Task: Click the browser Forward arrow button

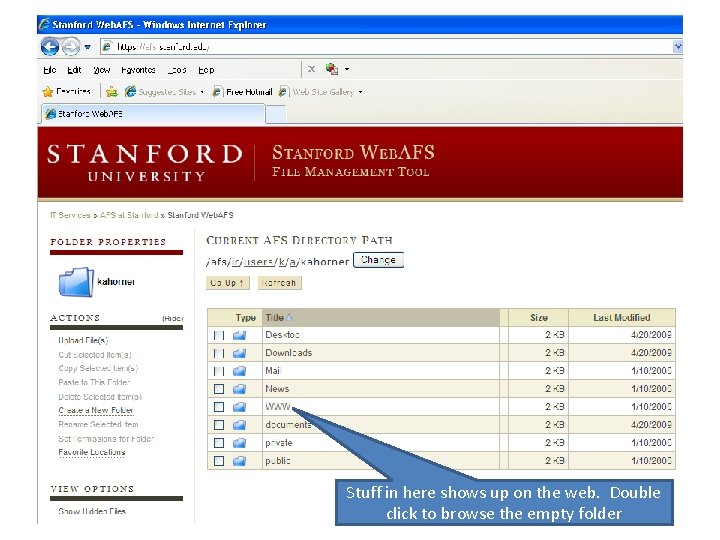Action: click(x=70, y=46)
